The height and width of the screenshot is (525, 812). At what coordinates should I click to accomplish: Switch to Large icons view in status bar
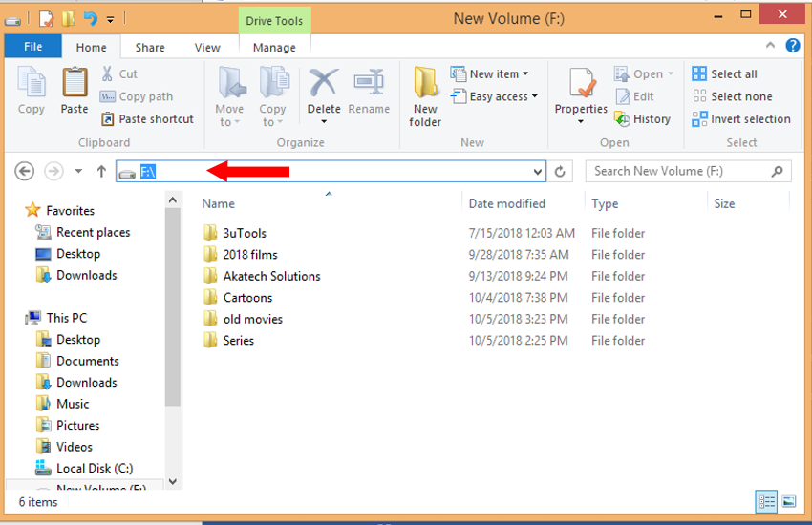click(x=789, y=501)
